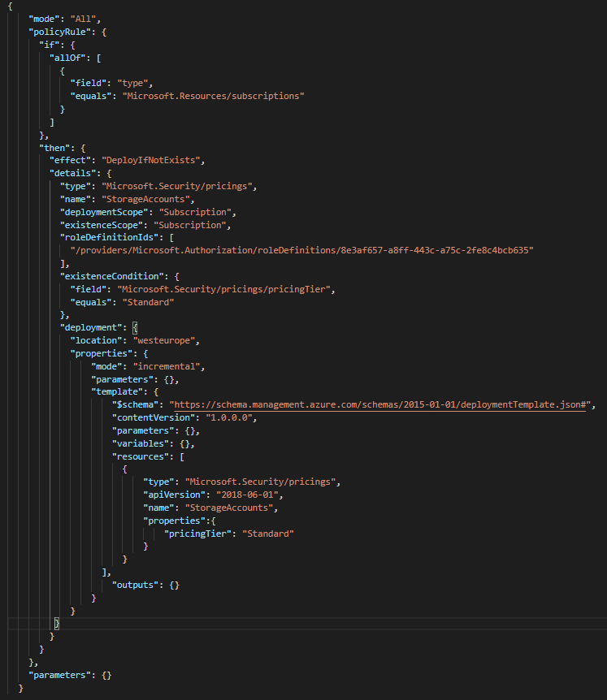607x700 pixels.
Task: Click the "policyRule" key
Action: click(62, 32)
